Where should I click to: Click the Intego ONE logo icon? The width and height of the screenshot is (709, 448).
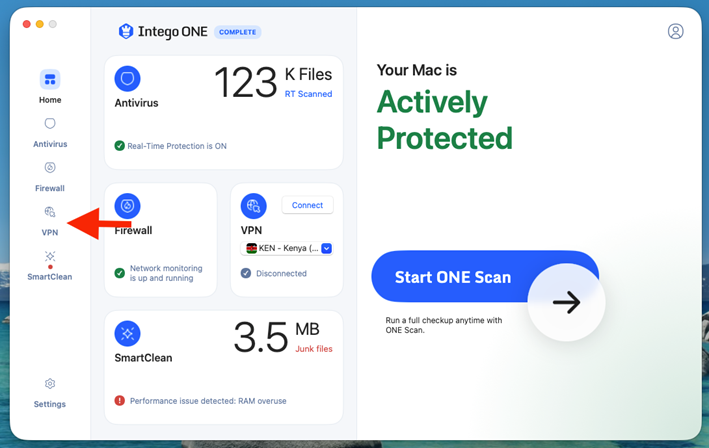pyautogui.click(x=126, y=31)
